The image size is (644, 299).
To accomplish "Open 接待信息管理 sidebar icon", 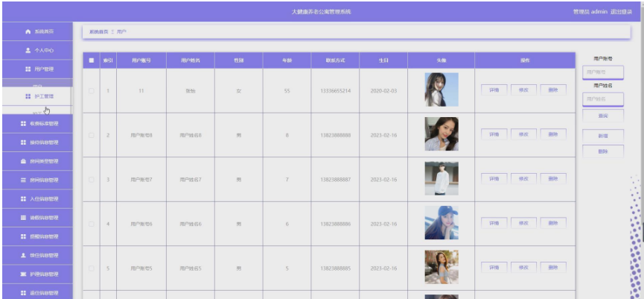I will [x=23, y=142].
